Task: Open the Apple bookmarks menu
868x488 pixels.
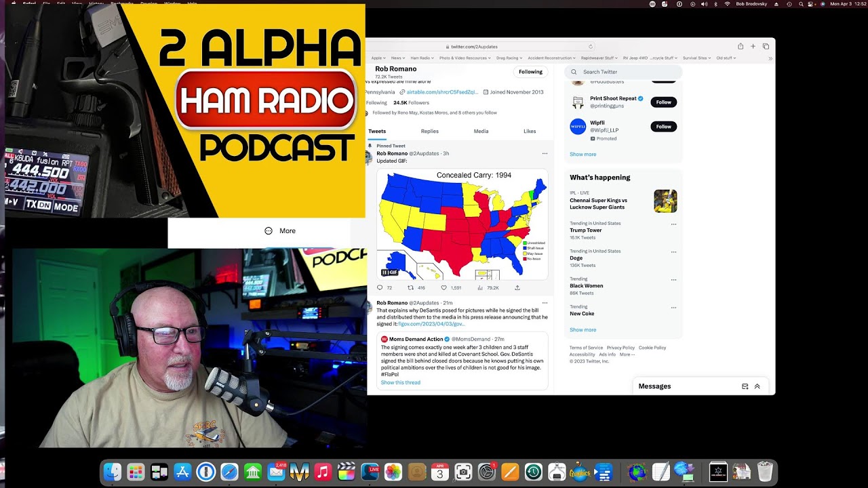Action: [378, 58]
